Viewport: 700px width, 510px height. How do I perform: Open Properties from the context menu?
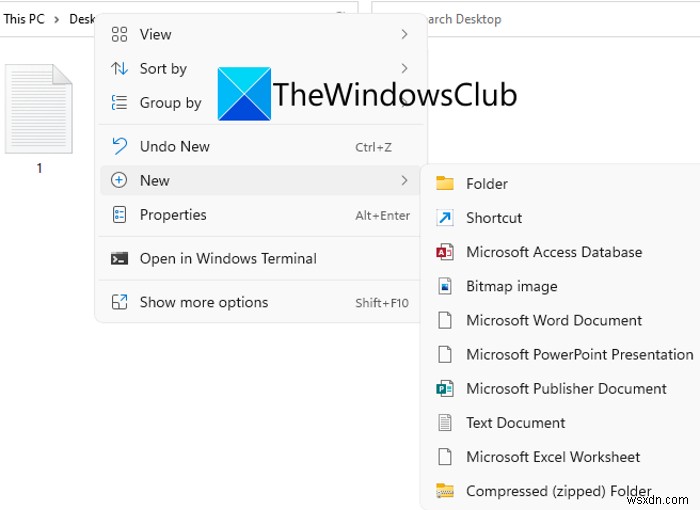click(x=260, y=215)
